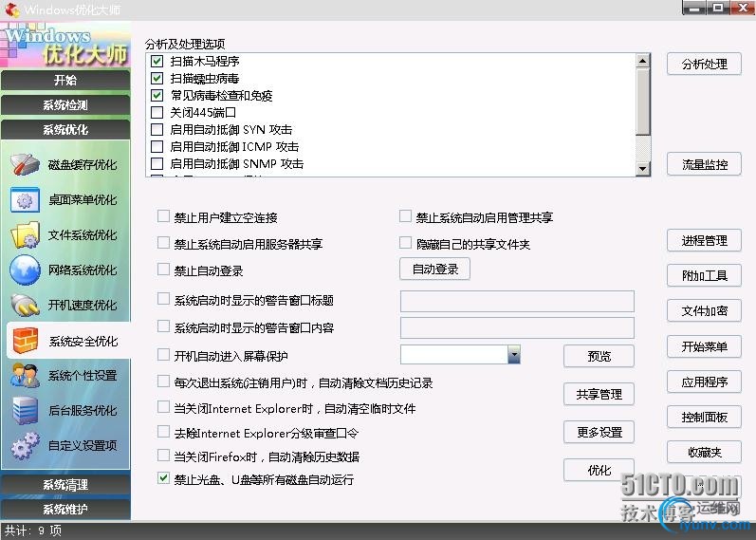Open 控制面板 control panel button

tap(705, 417)
